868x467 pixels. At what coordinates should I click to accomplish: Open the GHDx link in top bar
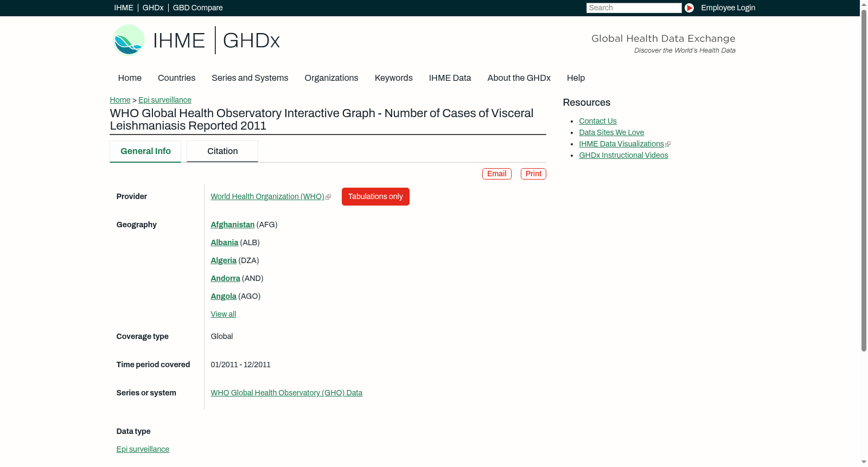pyautogui.click(x=153, y=8)
